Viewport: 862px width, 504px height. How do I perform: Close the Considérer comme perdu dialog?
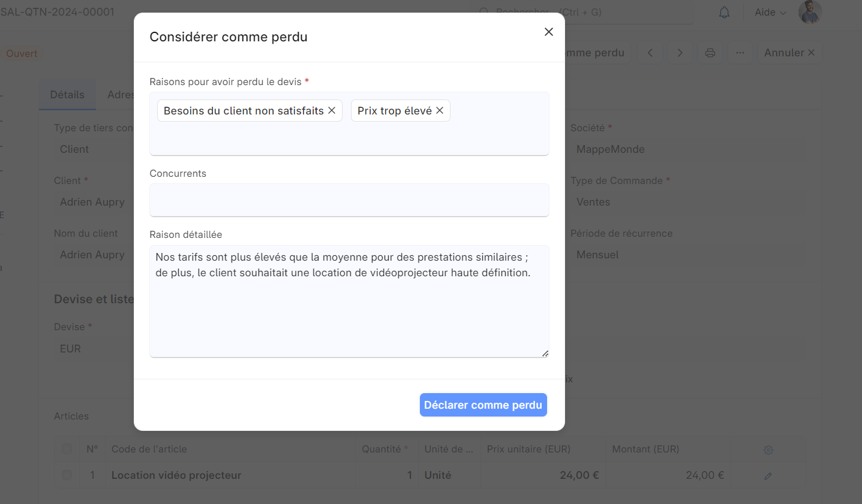[548, 32]
